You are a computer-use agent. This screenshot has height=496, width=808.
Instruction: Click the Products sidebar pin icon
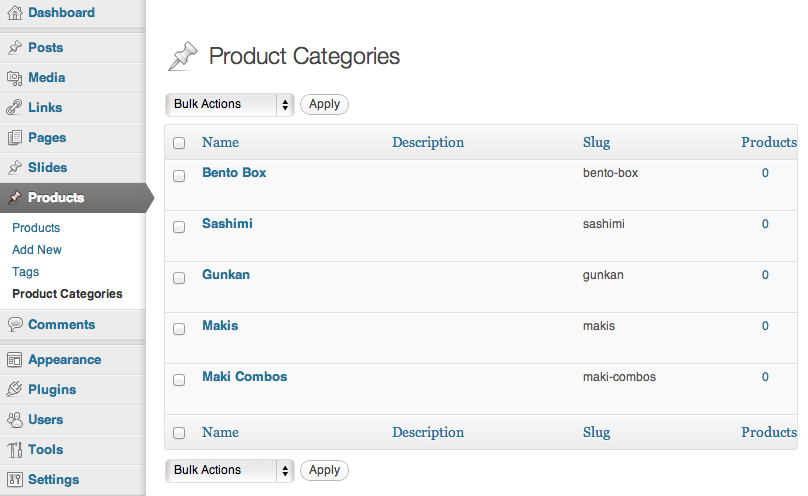[x=15, y=197]
